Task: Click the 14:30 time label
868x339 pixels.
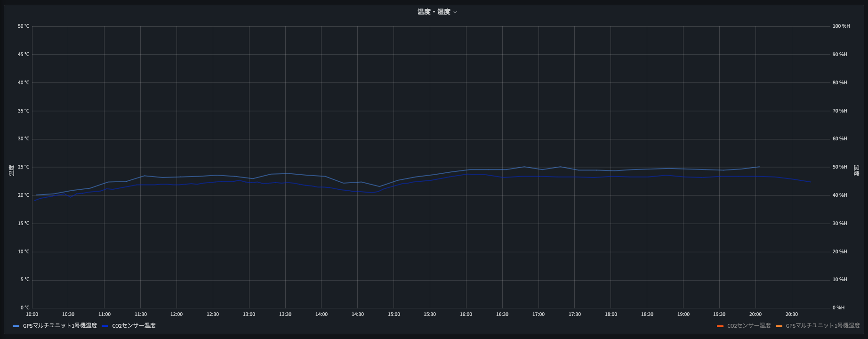Action: (358, 315)
